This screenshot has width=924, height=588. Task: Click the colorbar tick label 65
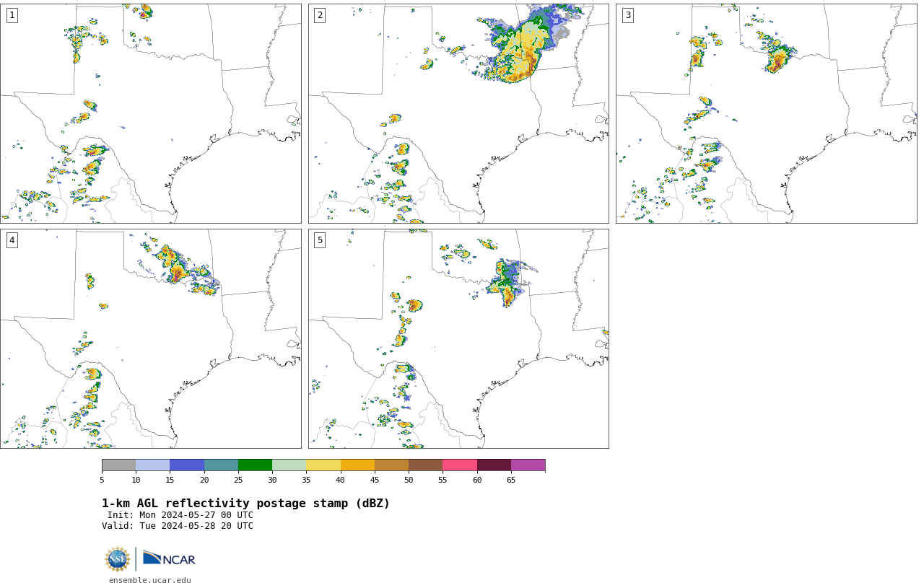click(x=511, y=480)
